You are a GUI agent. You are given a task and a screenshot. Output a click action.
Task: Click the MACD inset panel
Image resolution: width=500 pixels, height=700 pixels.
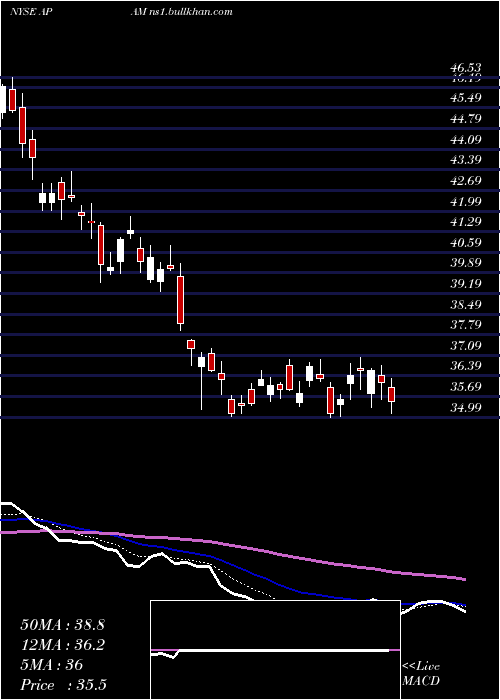[275, 650]
